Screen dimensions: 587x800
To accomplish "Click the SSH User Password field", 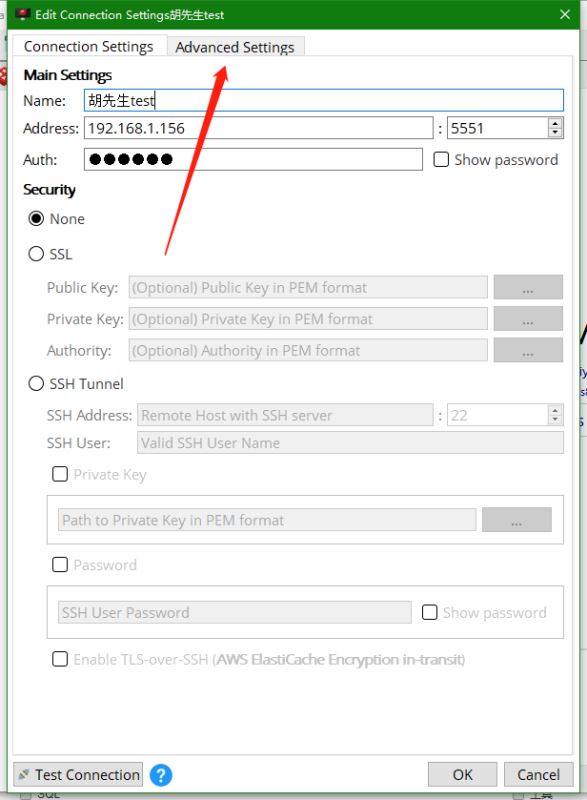I will click(x=235, y=612).
